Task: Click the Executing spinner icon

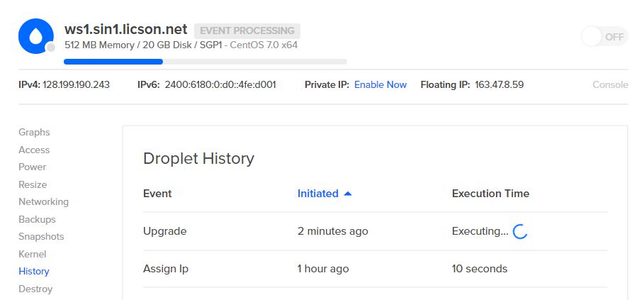Action: (x=520, y=231)
